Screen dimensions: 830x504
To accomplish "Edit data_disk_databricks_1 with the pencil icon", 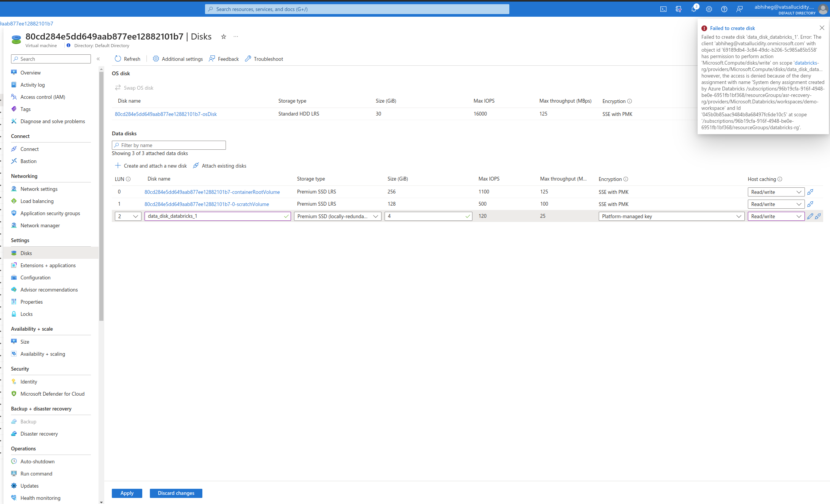I will (x=810, y=216).
